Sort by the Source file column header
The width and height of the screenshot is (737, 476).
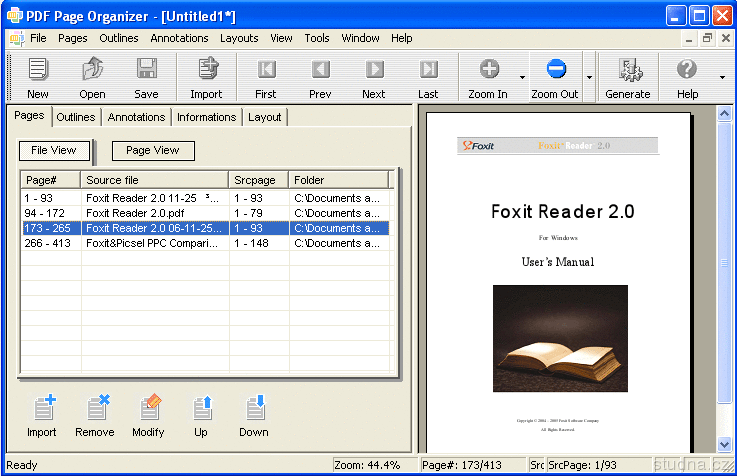pyautogui.click(x=154, y=180)
